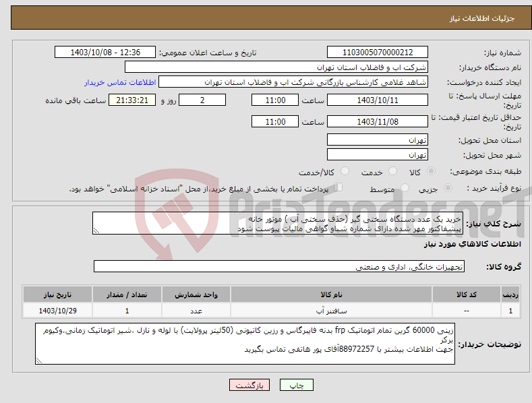This screenshot has width=532, height=403.
Task: Select the کالا radio button
Action: (431, 171)
